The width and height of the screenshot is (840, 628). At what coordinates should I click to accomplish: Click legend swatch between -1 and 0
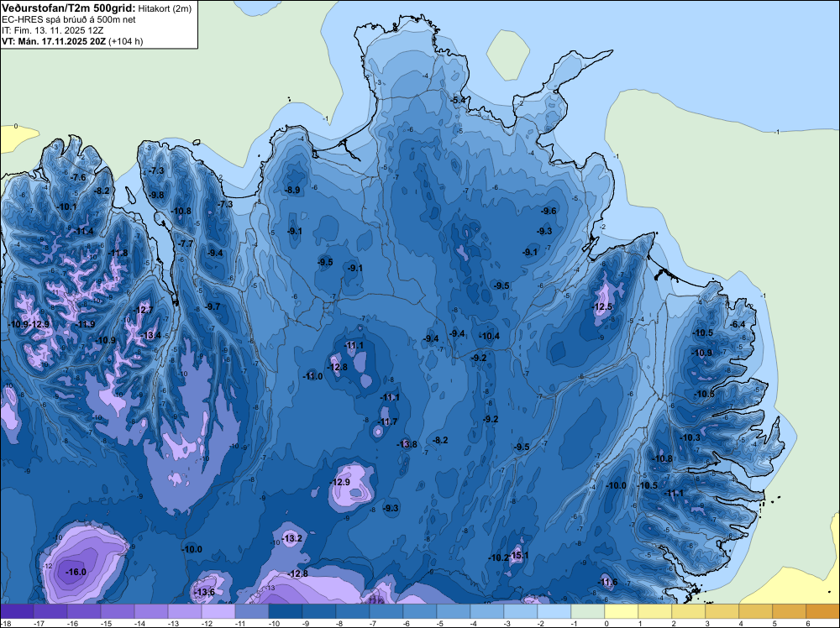click(x=588, y=611)
